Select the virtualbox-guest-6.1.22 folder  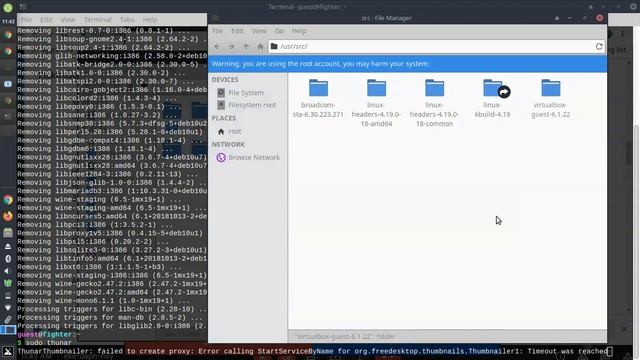point(551,98)
